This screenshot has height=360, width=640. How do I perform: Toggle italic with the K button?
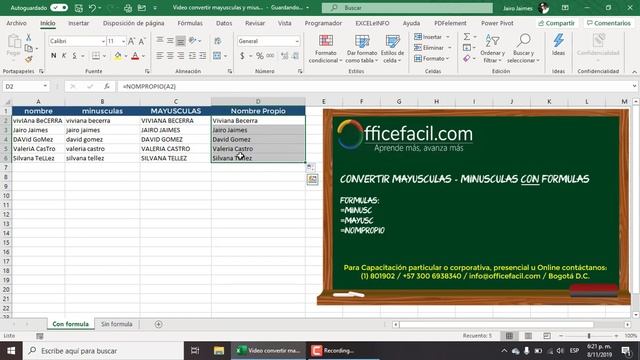[x=64, y=56]
